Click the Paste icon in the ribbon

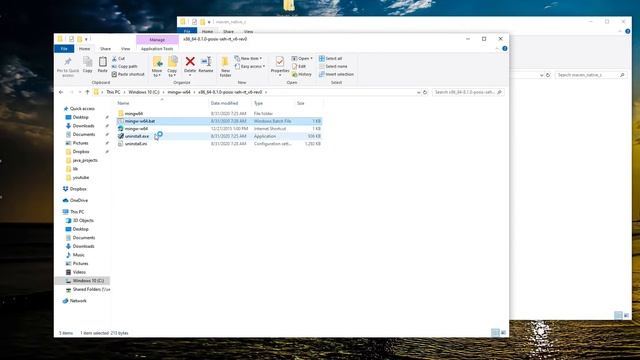[x=102, y=62]
